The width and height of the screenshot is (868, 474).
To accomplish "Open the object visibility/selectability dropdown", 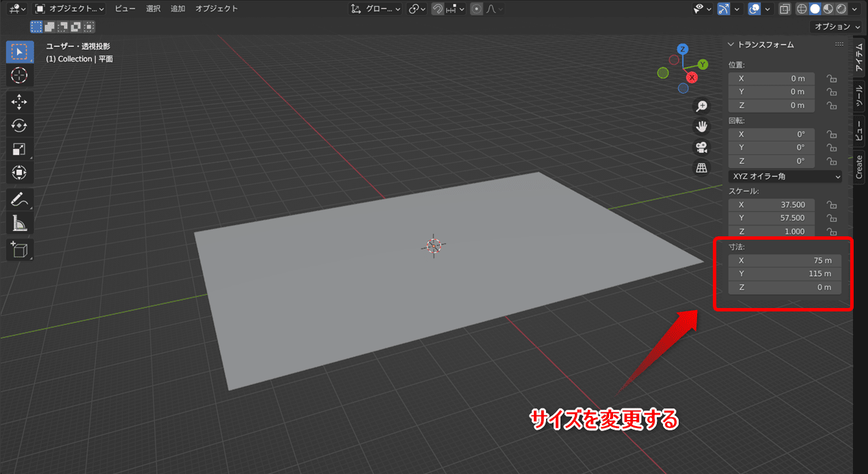I will pyautogui.click(x=702, y=9).
